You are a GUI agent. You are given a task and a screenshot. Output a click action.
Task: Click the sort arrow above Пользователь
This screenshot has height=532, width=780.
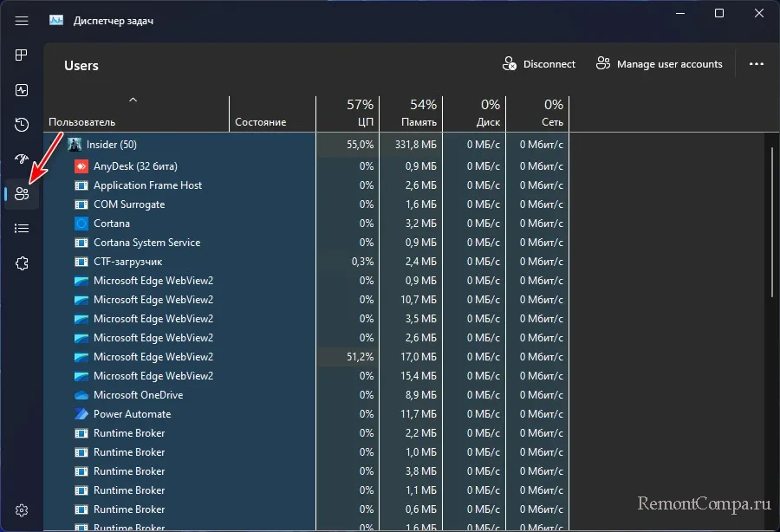coord(133,100)
